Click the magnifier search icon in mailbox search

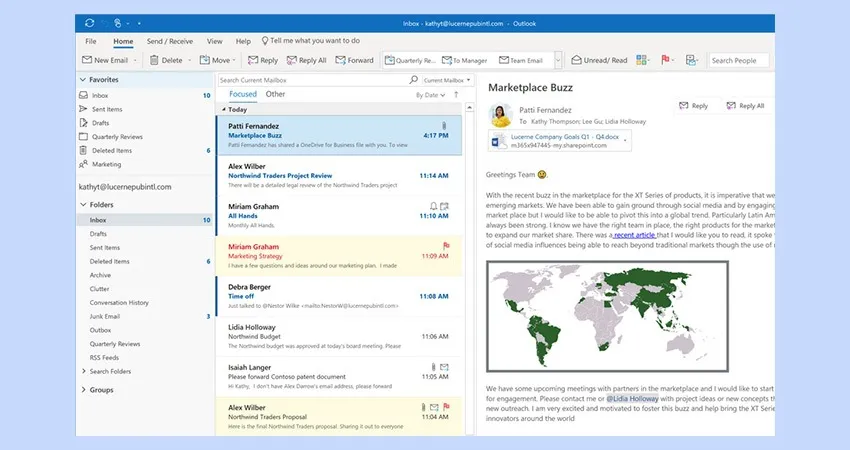tap(414, 80)
